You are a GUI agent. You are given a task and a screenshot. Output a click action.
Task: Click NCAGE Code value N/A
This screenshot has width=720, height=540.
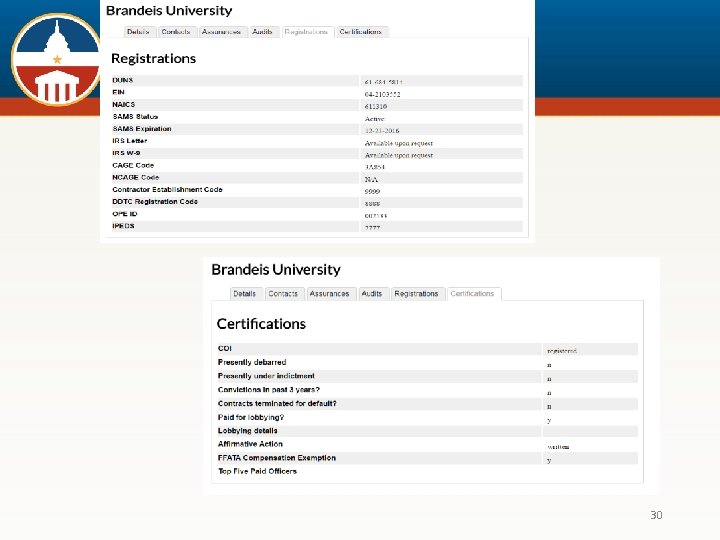371,180
